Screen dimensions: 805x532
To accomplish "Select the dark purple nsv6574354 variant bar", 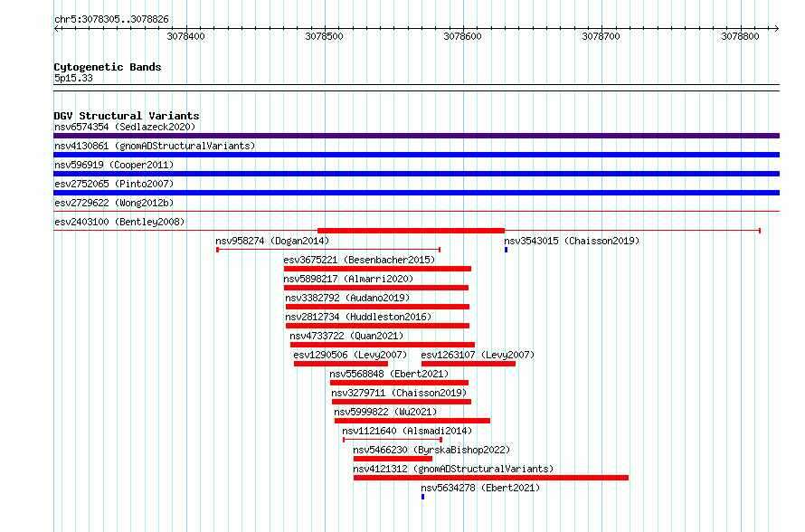I will 416,136.
